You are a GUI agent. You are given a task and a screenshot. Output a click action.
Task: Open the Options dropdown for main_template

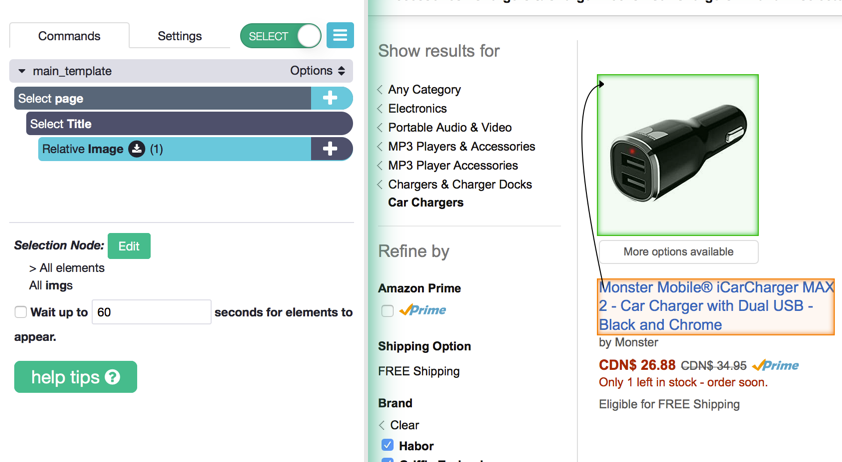(x=317, y=70)
